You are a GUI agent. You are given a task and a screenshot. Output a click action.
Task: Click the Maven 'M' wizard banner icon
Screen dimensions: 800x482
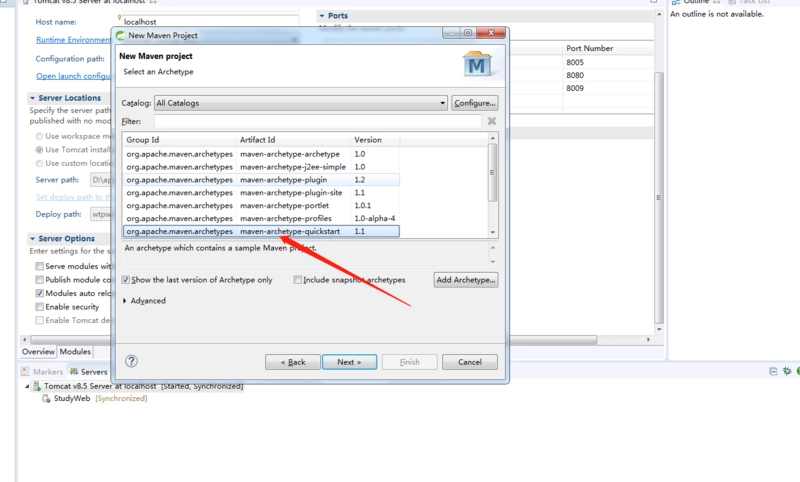click(x=477, y=64)
